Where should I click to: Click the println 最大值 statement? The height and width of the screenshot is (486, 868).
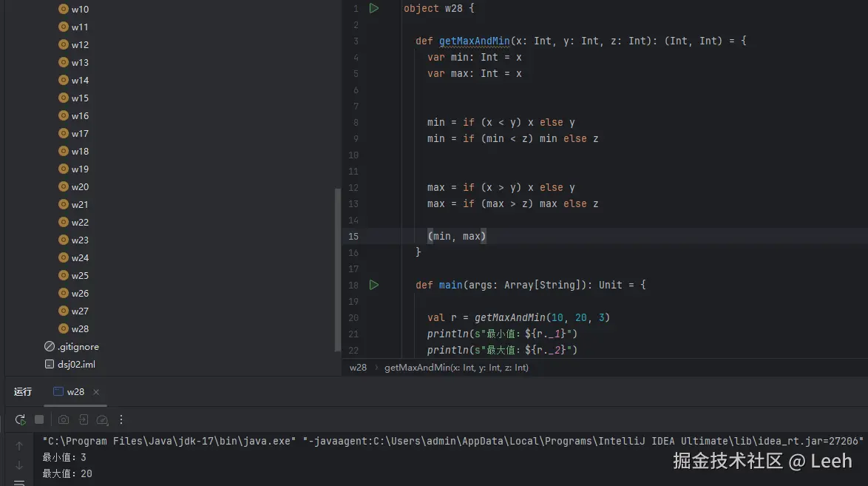point(502,350)
